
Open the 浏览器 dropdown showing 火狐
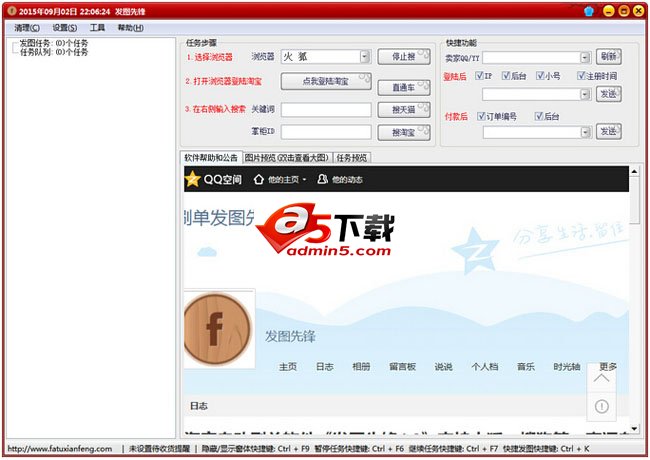tap(364, 57)
